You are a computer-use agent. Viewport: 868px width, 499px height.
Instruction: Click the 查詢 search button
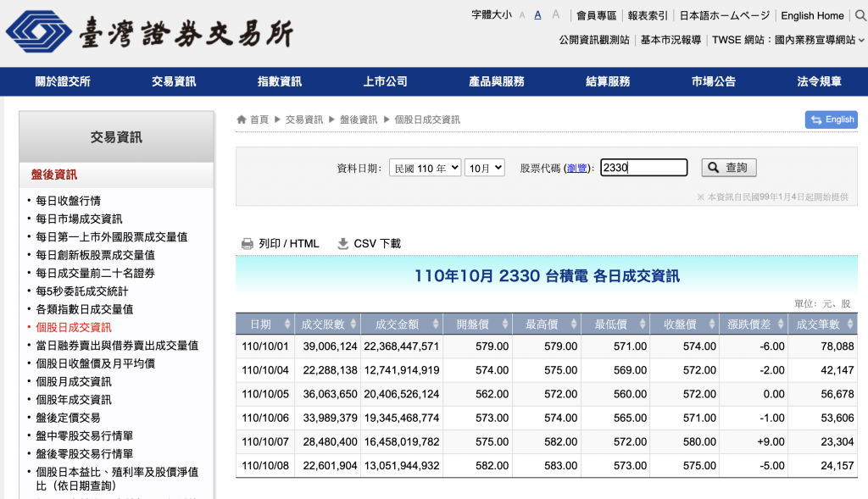pos(728,168)
